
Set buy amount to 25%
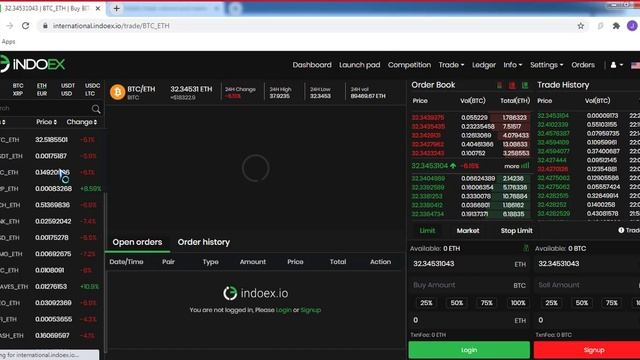426,303
